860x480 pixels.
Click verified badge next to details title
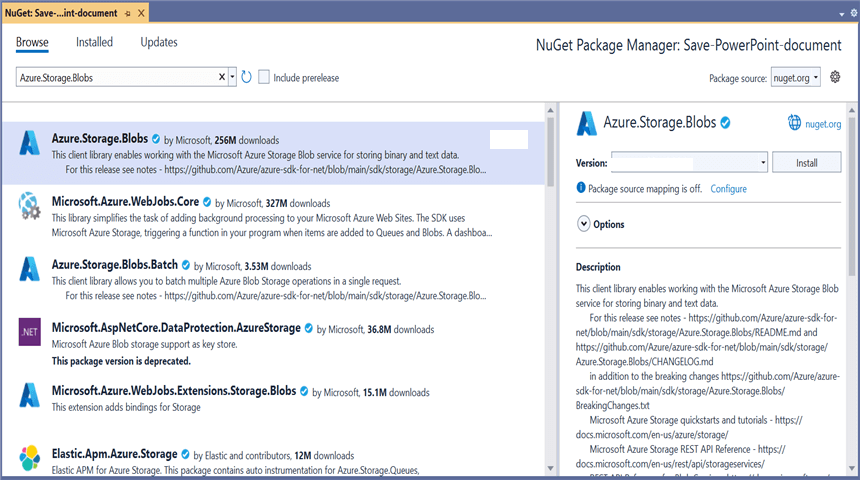click(x=725, y=123)
